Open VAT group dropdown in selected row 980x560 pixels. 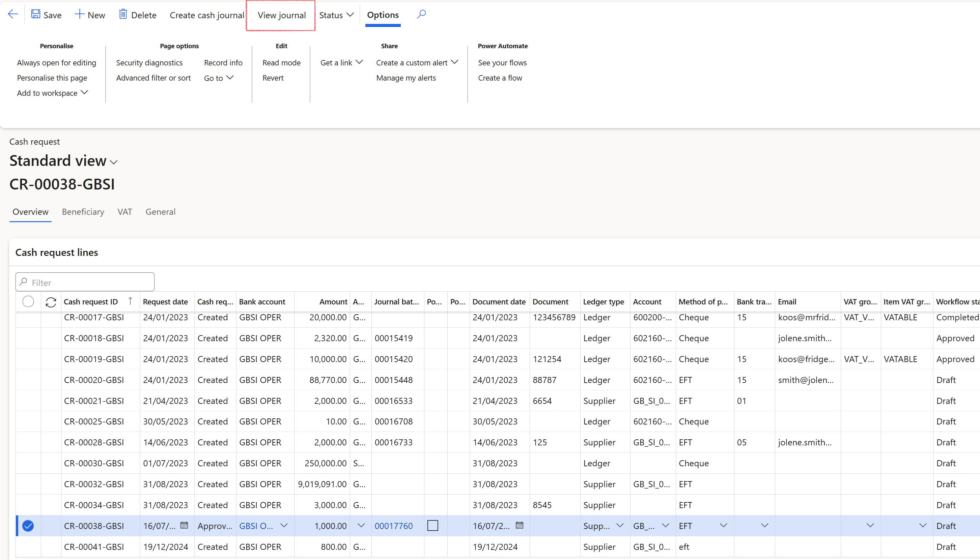point(870,525)
